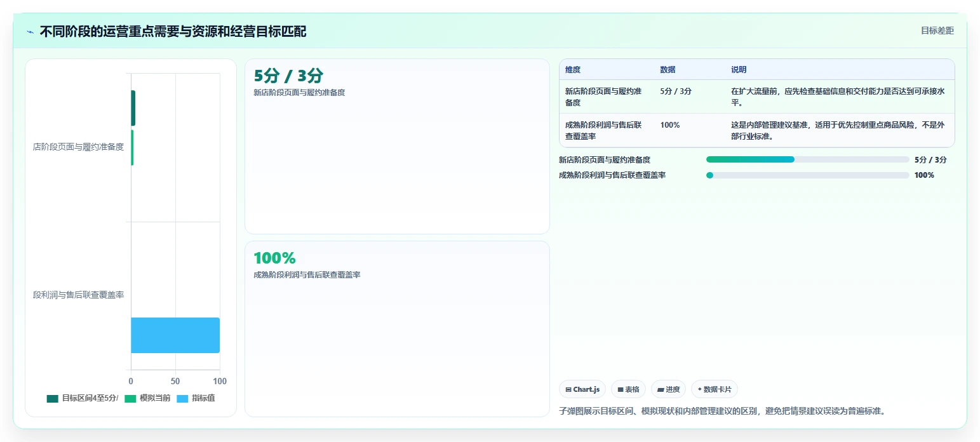Click the blue 指标值 bar in chart
The height and width of the screenshot is (442, 980).
tap(175, 335)
